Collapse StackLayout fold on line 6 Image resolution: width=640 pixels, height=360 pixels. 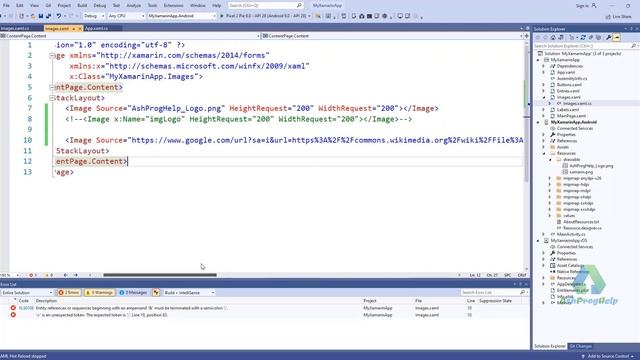(52, 98)
